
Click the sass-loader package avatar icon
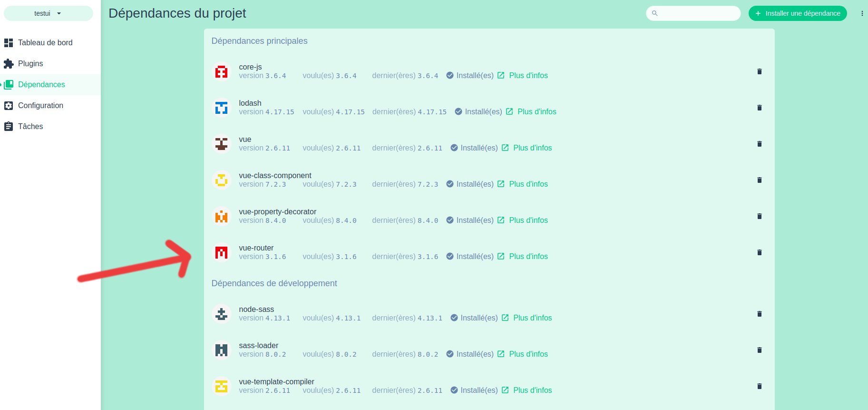[221, 350]
